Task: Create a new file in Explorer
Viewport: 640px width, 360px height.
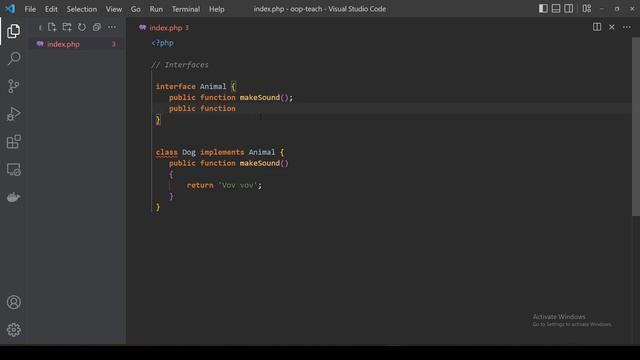Action: coord(52,27)
